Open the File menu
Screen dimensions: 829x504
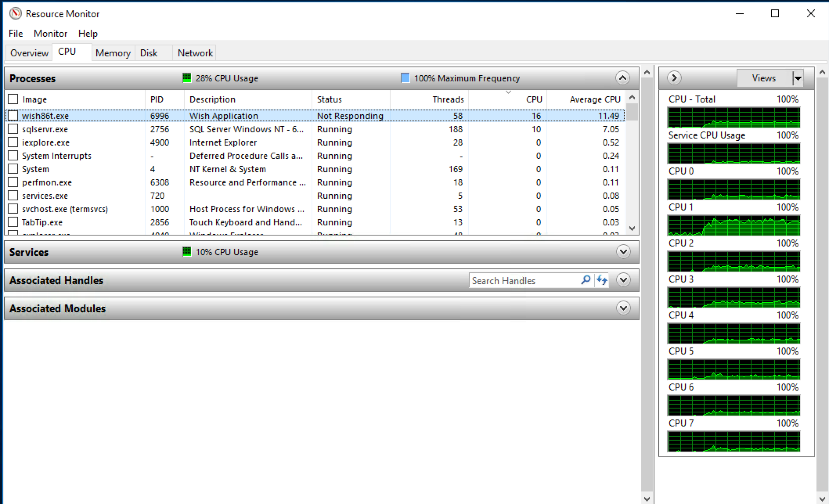[x=16, y=33]
